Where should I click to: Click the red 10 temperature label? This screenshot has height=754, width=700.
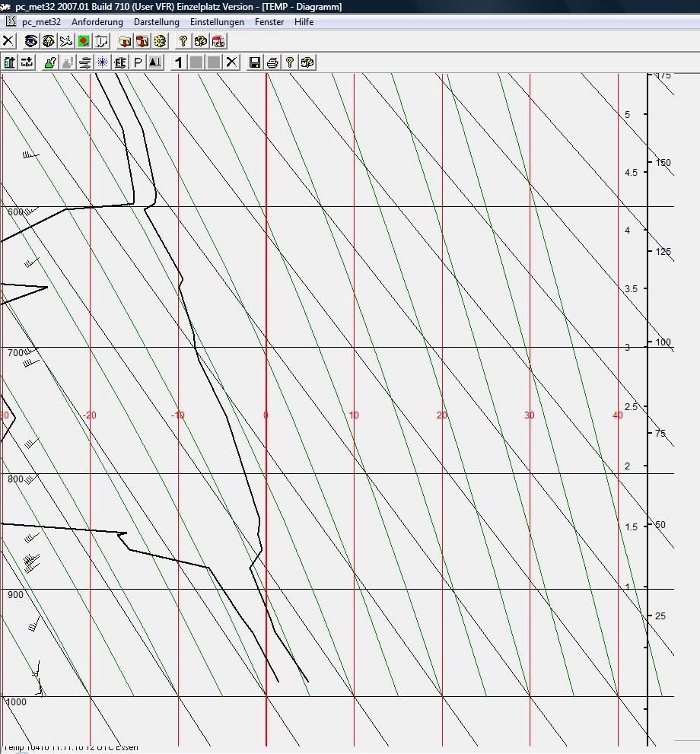click(354, 415)
